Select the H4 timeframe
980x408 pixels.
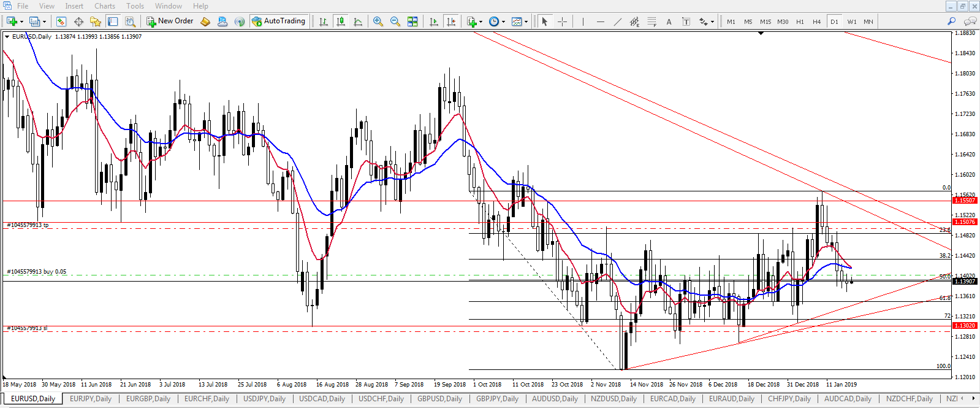coord(817,21)
